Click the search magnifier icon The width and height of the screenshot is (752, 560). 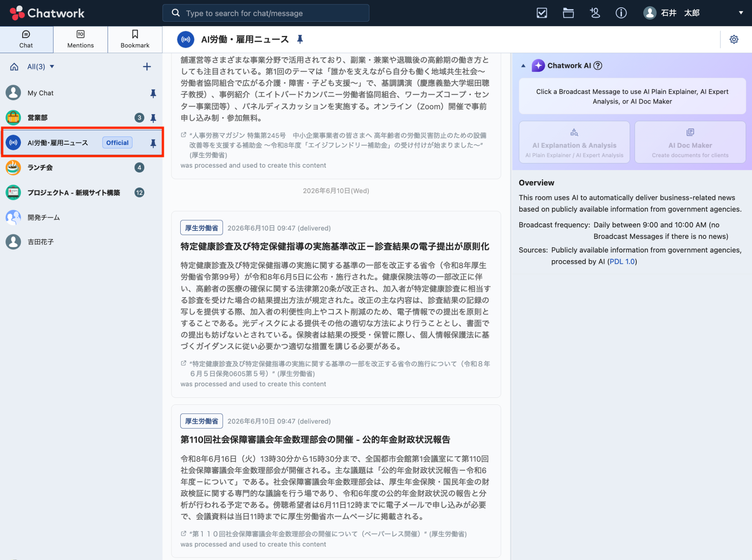176,13
